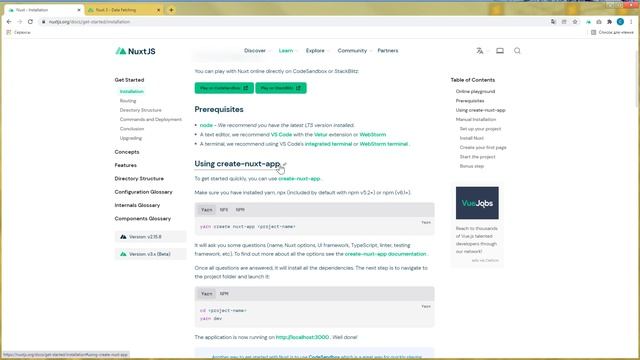
Task: Select Yarn tab above yarn create nuxt-app
Action: [x=207, y=210]
